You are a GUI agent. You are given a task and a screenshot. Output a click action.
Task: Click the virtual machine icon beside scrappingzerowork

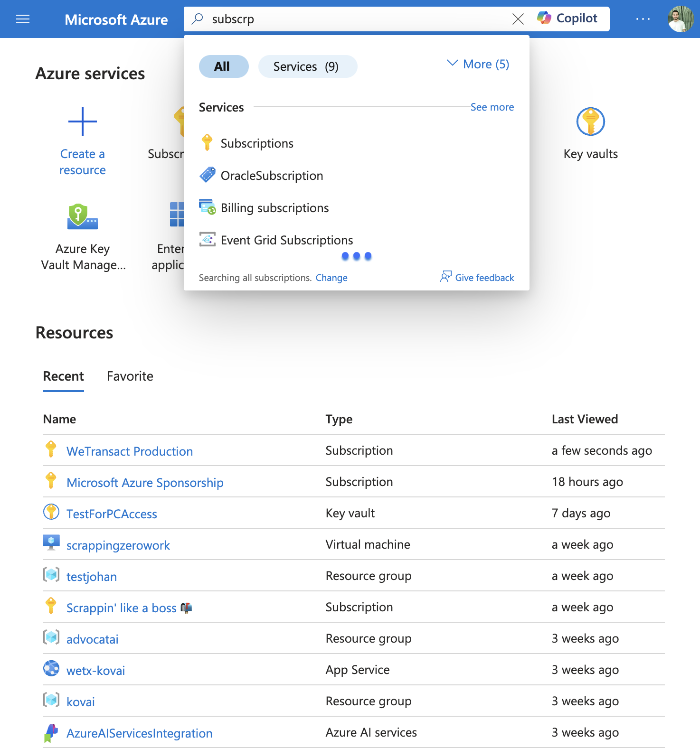pyautogui.click(x=51, y=542)
